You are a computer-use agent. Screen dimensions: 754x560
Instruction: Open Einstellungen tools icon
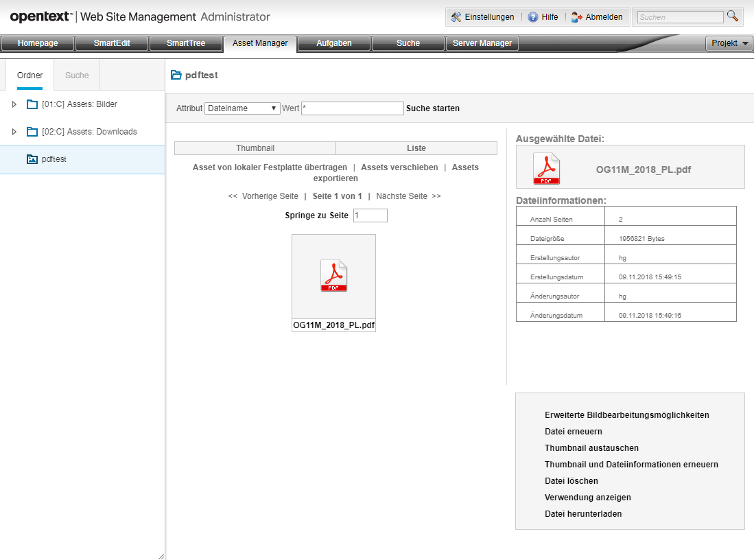coord(456,17)
